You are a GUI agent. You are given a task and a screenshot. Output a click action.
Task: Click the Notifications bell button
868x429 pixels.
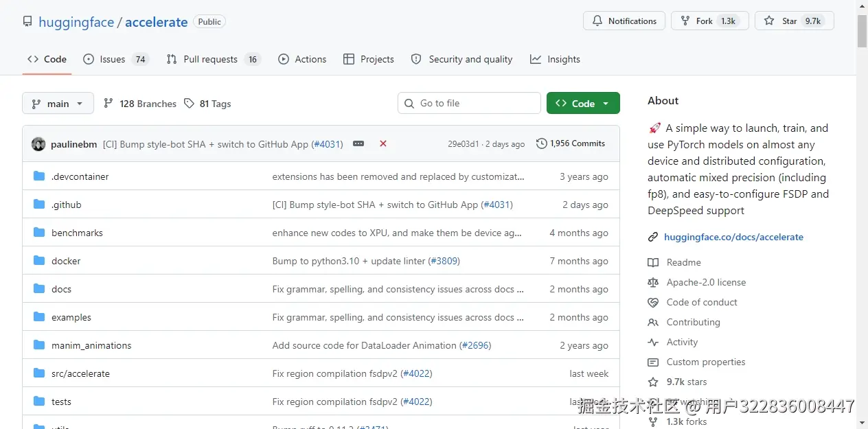[624, 21]
